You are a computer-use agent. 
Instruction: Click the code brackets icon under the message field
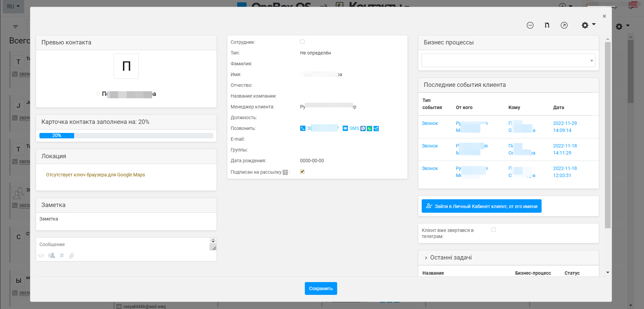41,255
